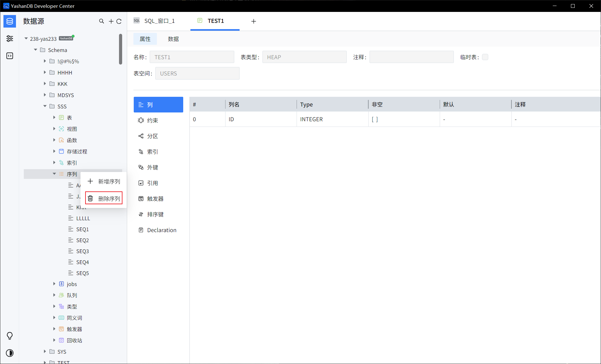Expand the MDSYS schema
Image resolution: width=601 pixels, height=364 pixels.
45,95
